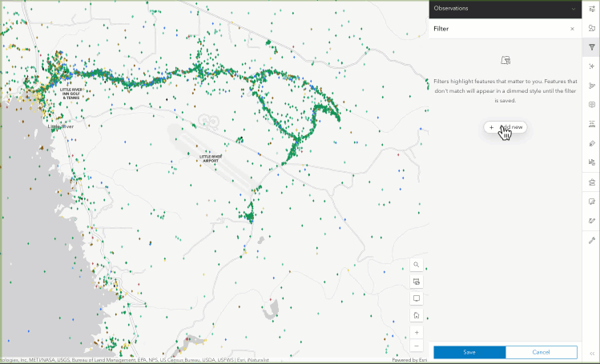Screen dimensions: 600x364
Task: Open the Configure charts icon
Action: [x=591, y=162]
